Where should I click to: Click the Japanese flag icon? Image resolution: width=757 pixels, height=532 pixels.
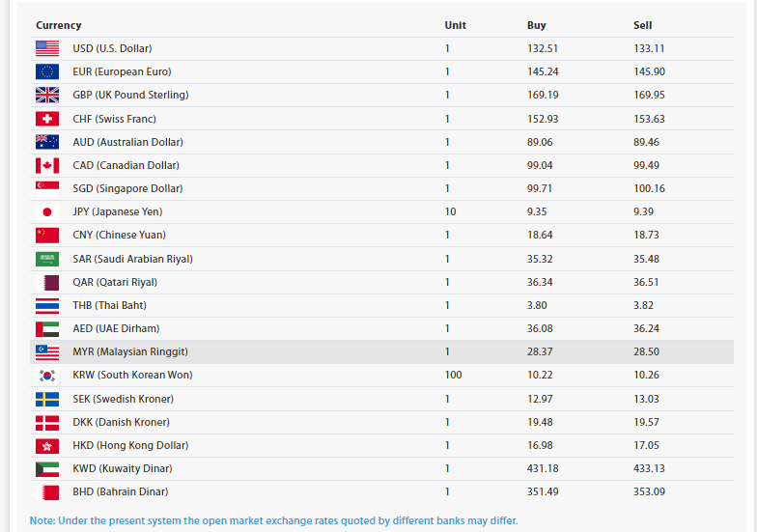coord(47,211)
